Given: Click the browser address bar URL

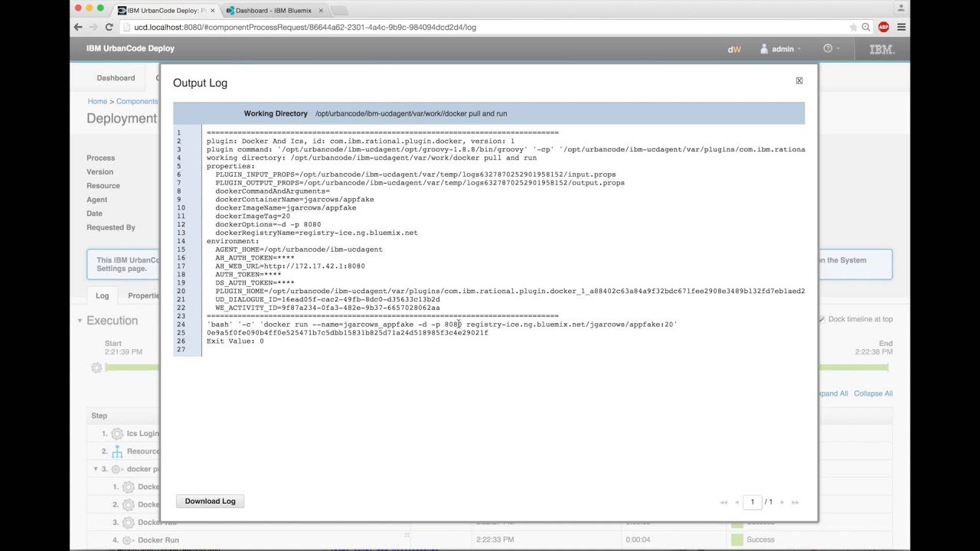Looking at the screenshot, I should tap(305, 27).
